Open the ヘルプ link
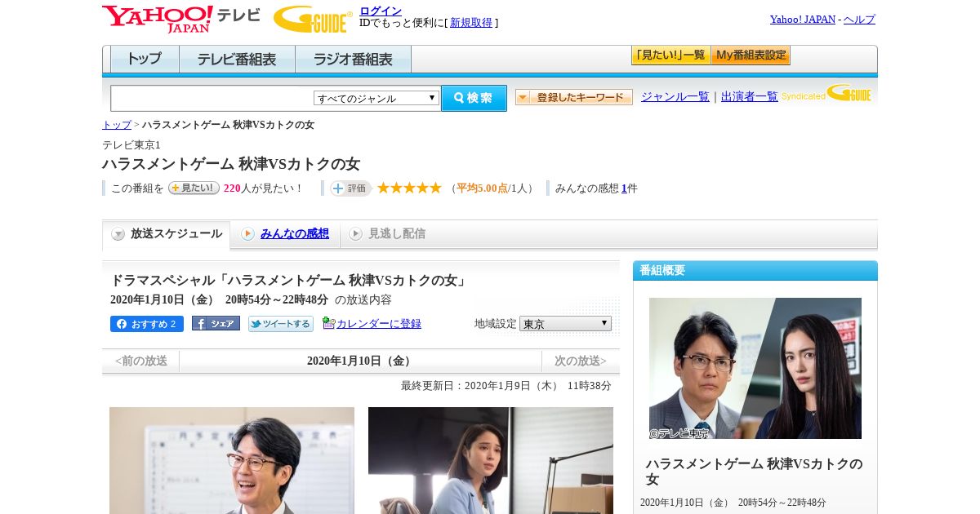 click(859, 19)
